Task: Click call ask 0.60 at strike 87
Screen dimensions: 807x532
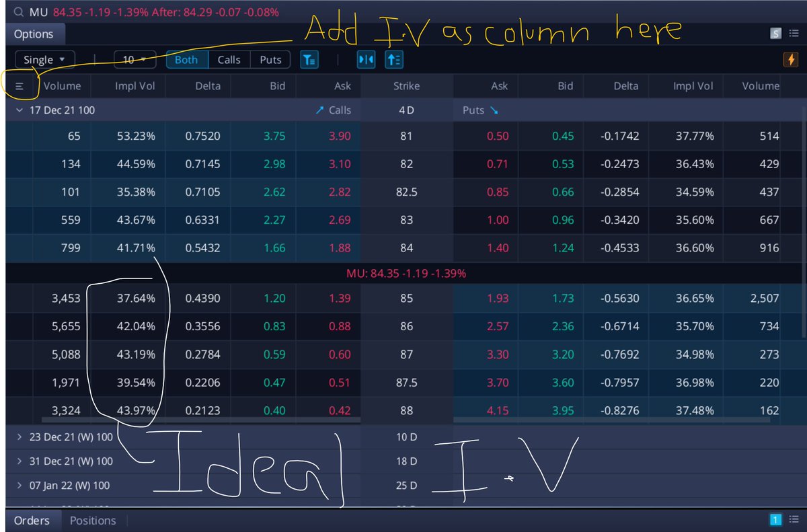Action: [340, 354]
